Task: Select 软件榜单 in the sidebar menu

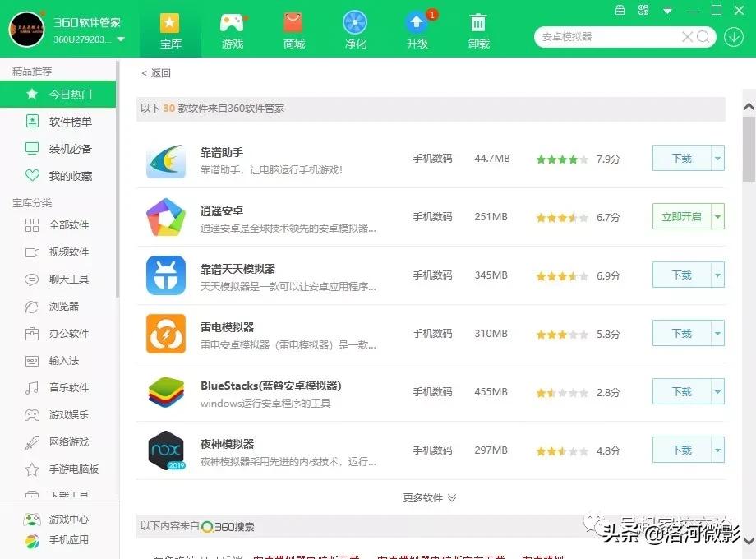Action: (x=61, y=122)
